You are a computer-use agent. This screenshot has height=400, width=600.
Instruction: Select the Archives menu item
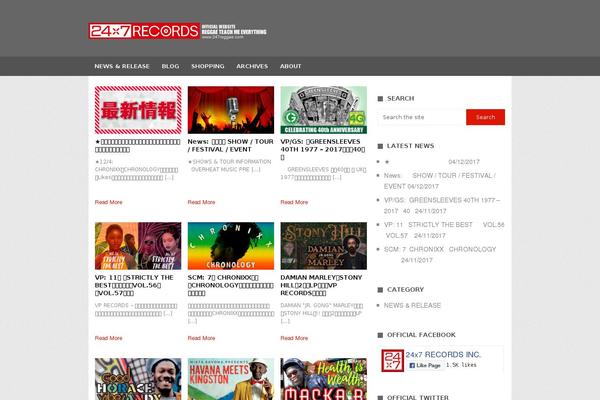(x=252, y=66)
